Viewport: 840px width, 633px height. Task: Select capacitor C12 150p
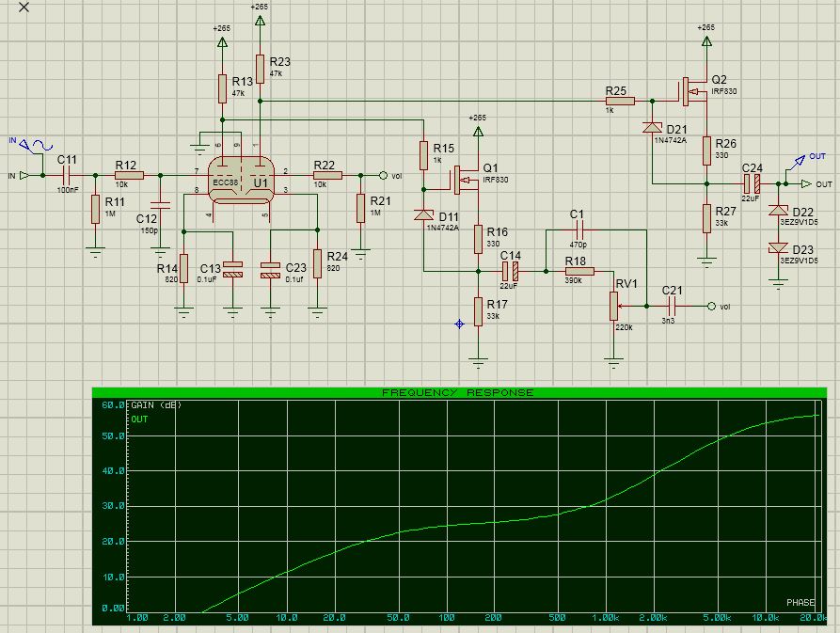coord(160,205)
